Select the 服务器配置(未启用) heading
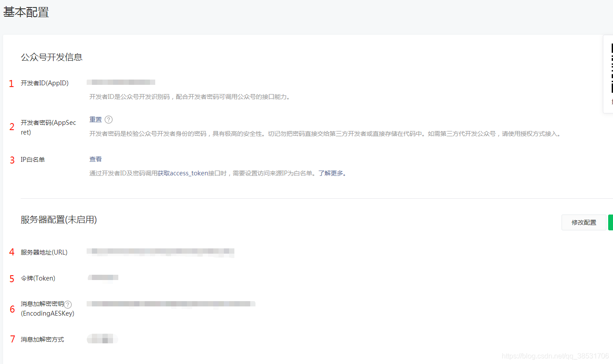 [58, 220]
